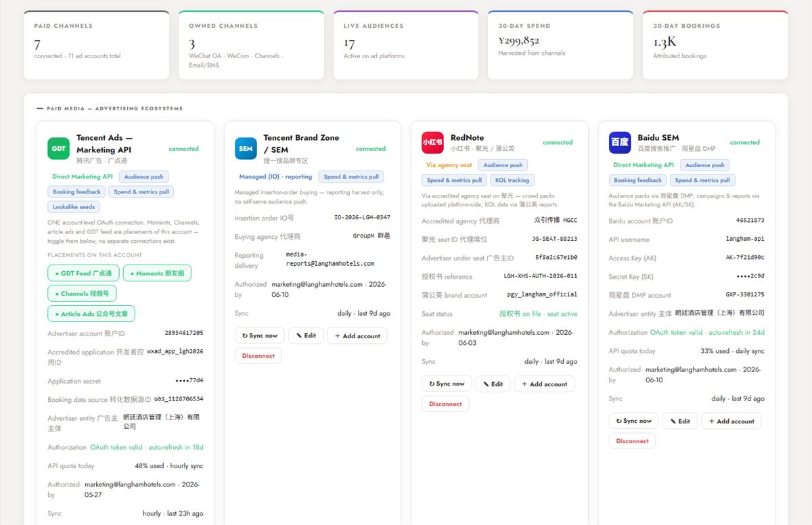Click advertiser account 28934617205 value
The height and width of the screenshot is (525, 812).
(x=184, y=334)
